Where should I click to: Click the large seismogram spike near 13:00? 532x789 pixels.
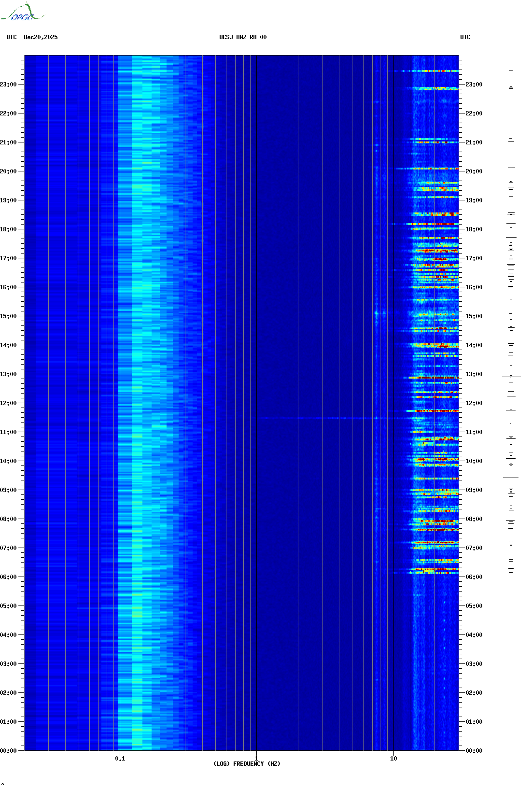(511, 377)
